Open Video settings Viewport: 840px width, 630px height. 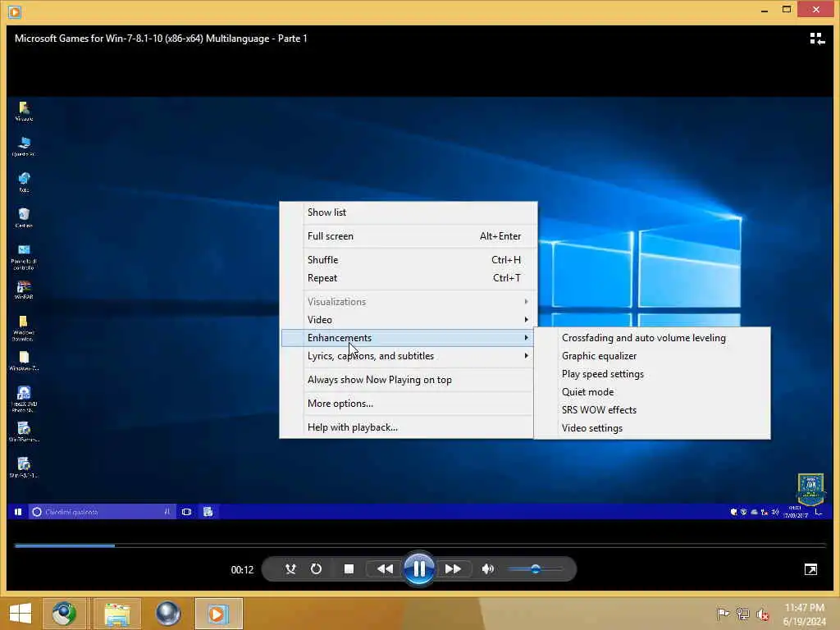(x=652, y=428)
